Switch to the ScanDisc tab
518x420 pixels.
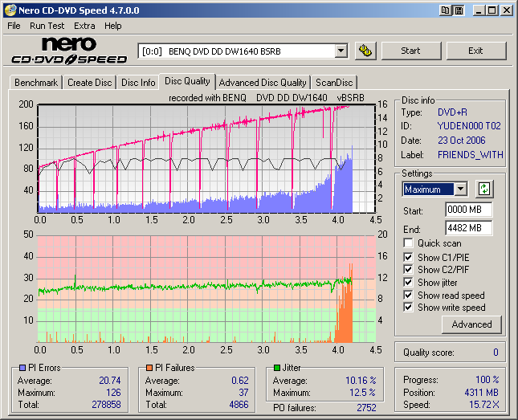pyautogui.click(x=334, y=83)
